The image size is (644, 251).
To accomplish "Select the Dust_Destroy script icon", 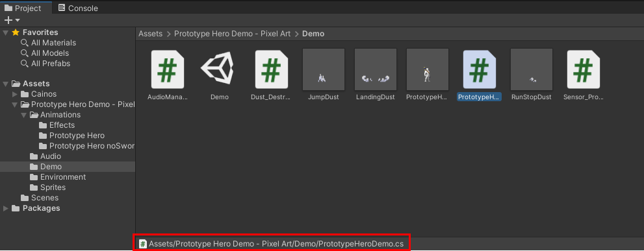I will click(272, 69).
